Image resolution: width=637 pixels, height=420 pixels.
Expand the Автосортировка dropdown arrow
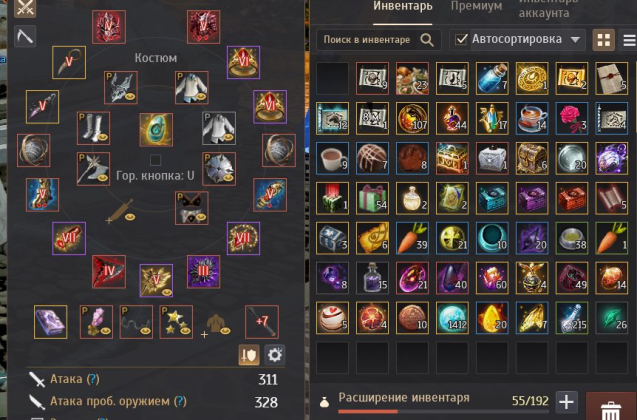coord(575,40)
